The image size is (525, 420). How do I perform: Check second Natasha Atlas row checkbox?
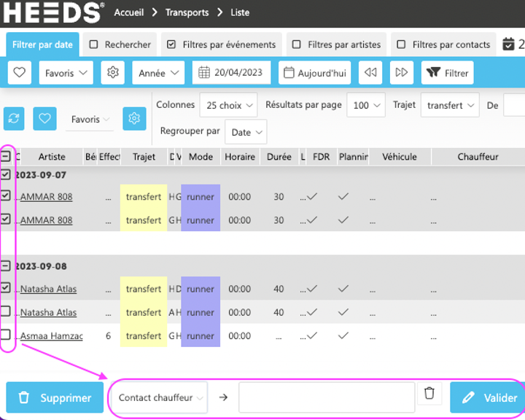pos(6,311)
